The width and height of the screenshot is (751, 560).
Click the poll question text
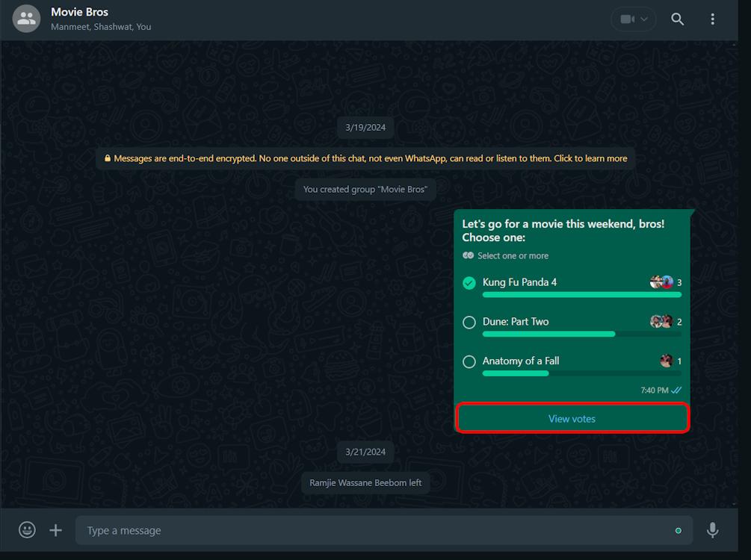tap(563, 231)
